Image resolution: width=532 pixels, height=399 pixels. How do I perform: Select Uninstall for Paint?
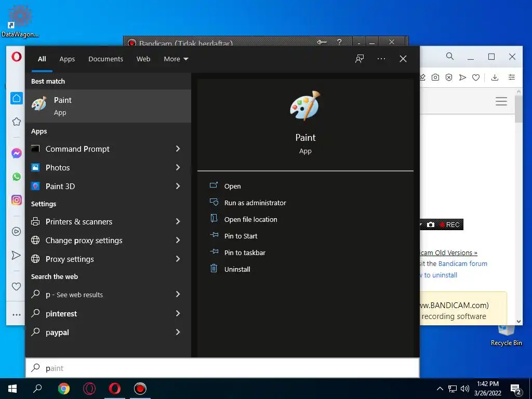click(x=237, y=270)
